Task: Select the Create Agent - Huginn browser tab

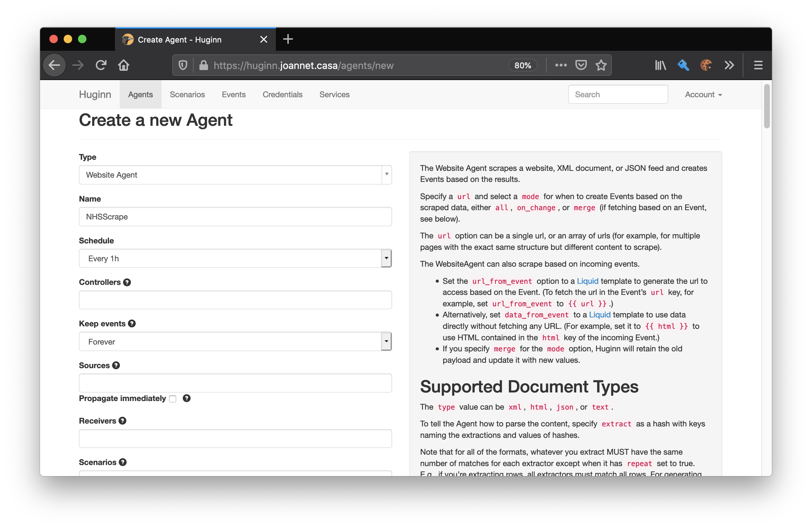Action: pos(195,39)
